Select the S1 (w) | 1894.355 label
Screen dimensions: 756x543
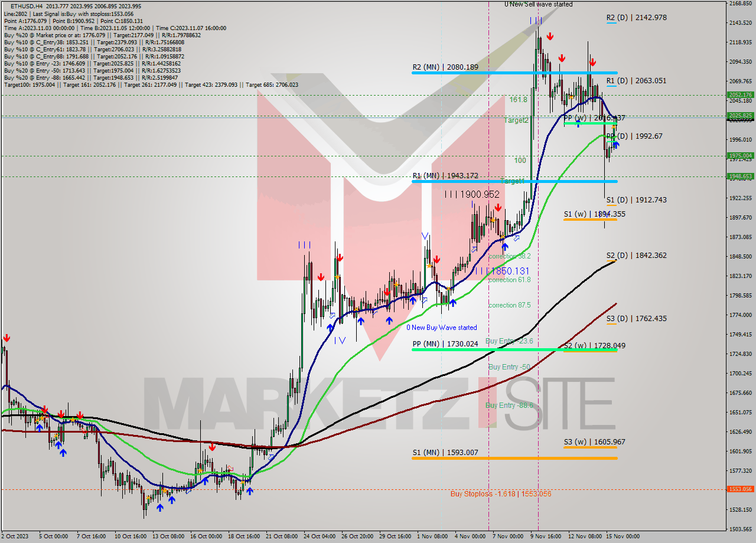595,214
